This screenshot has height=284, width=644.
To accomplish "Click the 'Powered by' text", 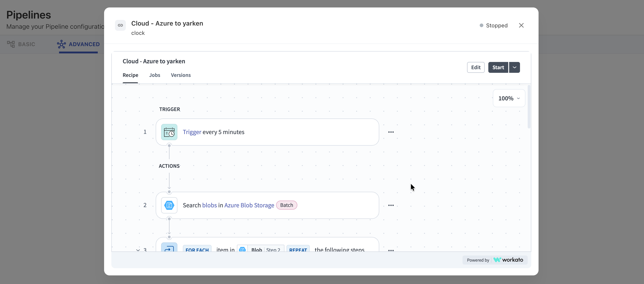I will (478, 260).
